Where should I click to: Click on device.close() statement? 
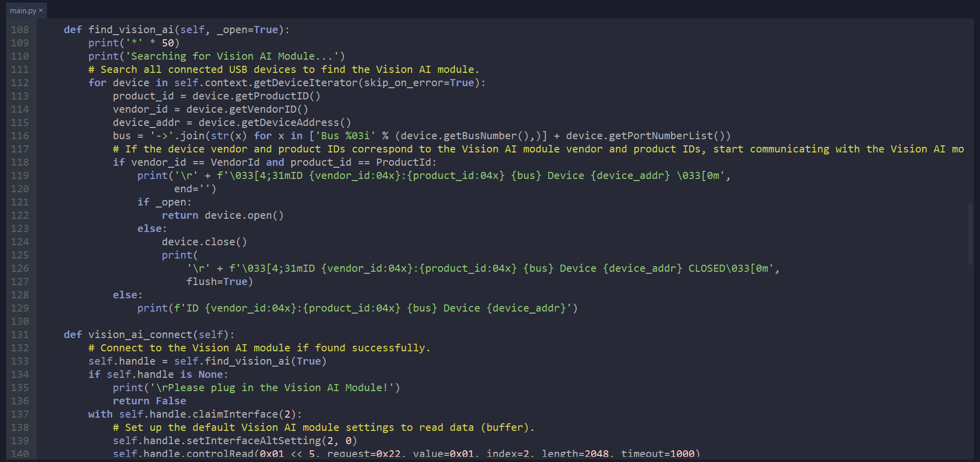point(204,242)
